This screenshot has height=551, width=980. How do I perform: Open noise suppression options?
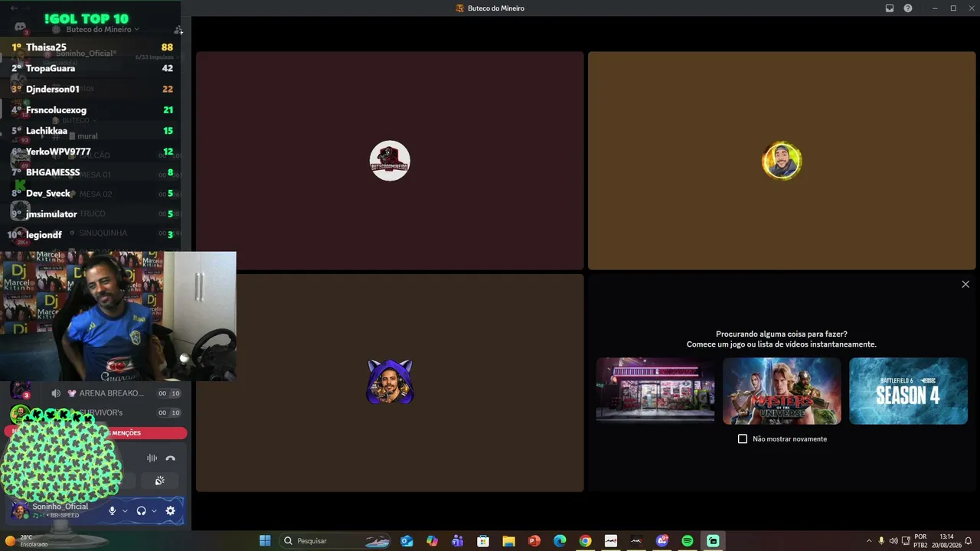pyautogui.click(x=152, y=458)
